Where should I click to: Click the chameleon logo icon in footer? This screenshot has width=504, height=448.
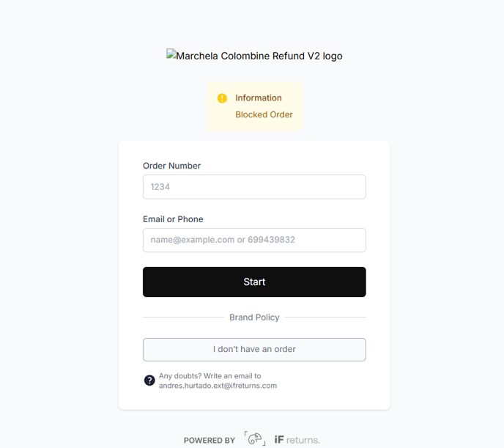(x=255, y=438)
